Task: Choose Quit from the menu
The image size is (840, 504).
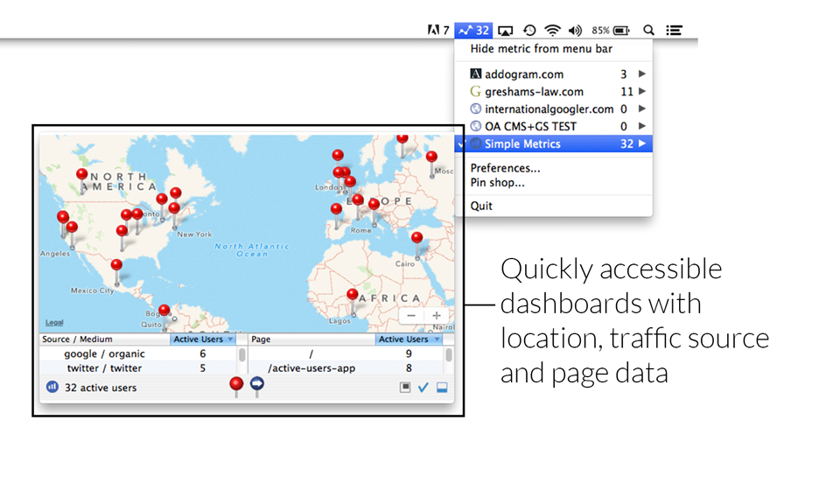Action: click(481, 206)
